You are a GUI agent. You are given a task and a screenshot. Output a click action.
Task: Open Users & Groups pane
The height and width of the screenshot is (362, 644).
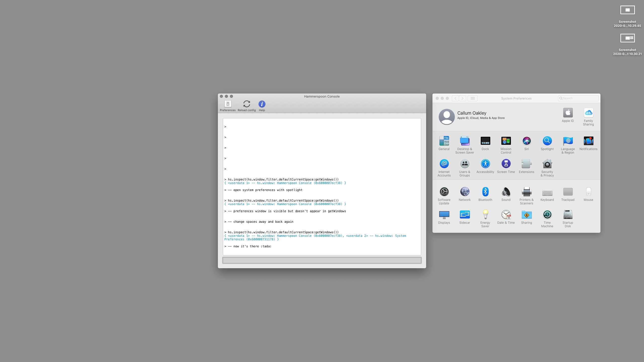point(465,164)
